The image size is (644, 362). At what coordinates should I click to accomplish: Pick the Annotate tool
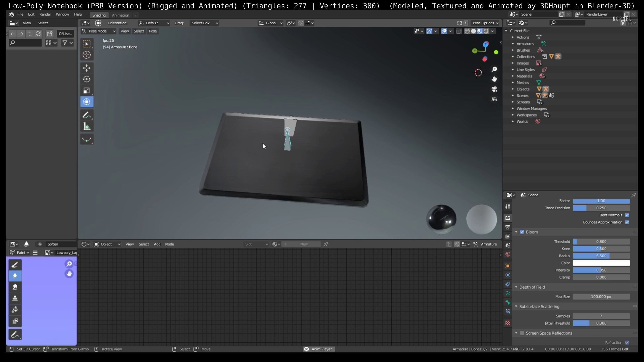[87, 115]
